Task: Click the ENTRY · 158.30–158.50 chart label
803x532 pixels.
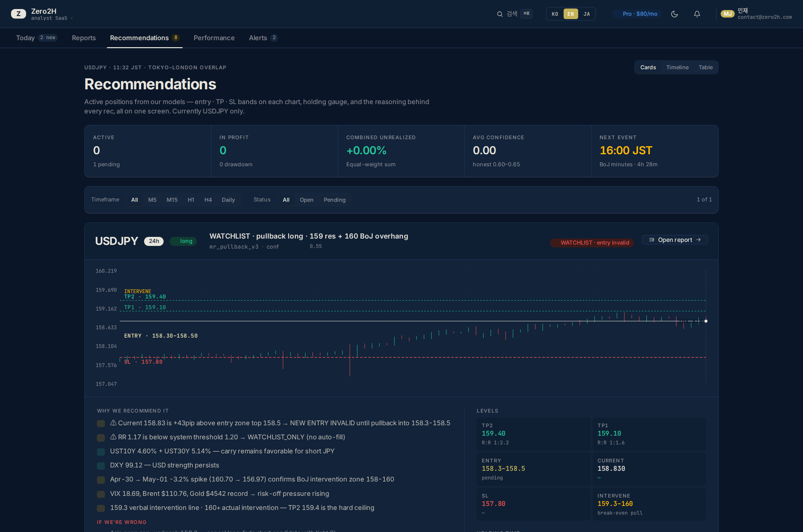Action: (x=161, y=336)
